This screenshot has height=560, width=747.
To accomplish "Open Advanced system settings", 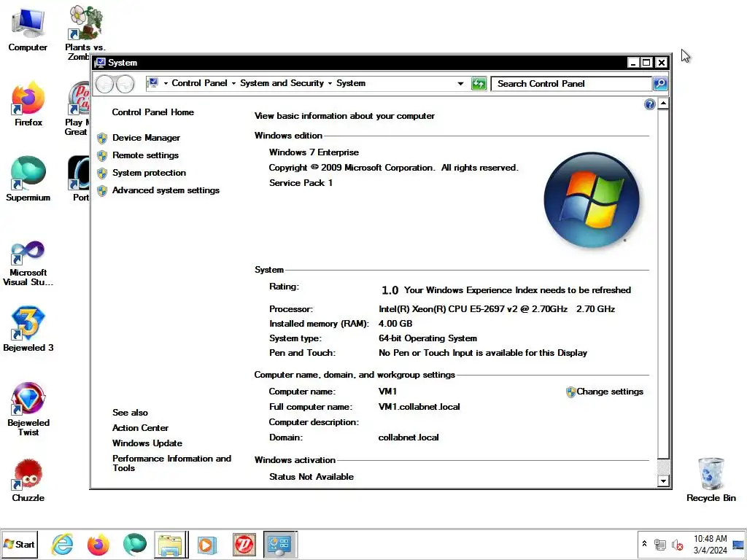I will pos(166,190).
